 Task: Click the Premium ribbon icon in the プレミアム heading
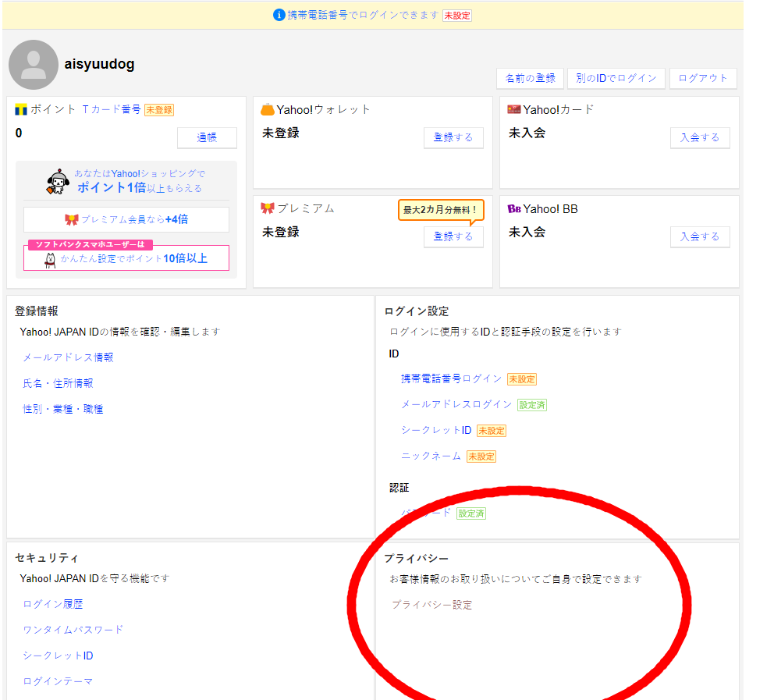tap(268, 208)
